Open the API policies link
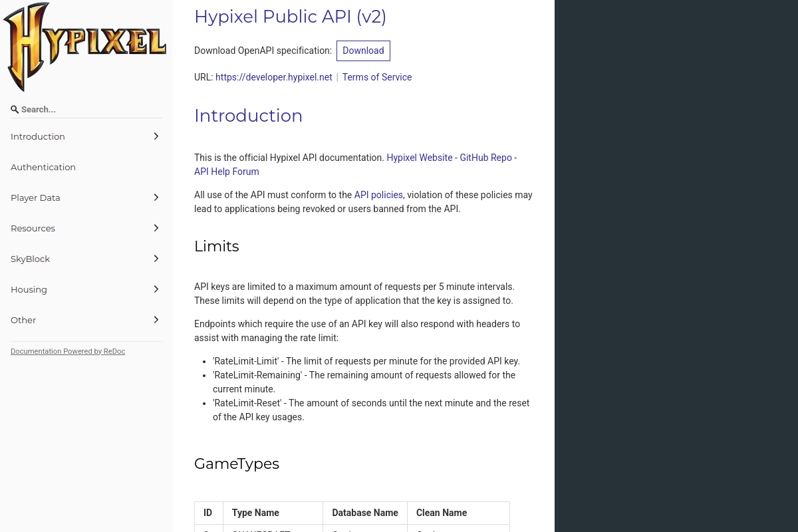798x532 pixels. [x=378, y=195]
